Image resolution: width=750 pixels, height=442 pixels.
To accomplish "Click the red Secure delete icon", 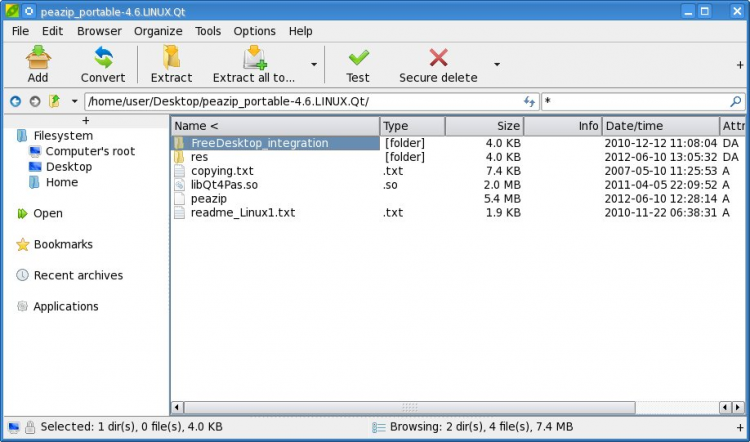I will click(x=438, y=57).
